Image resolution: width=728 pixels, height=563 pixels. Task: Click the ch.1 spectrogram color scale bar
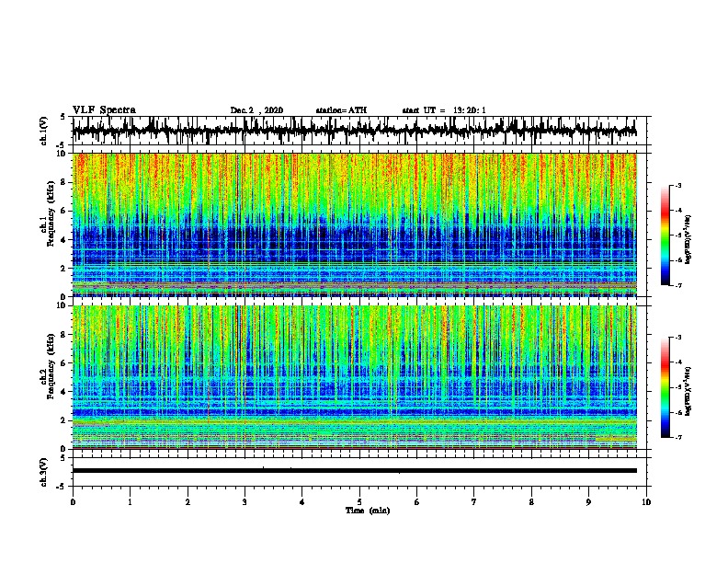(665, 236)
